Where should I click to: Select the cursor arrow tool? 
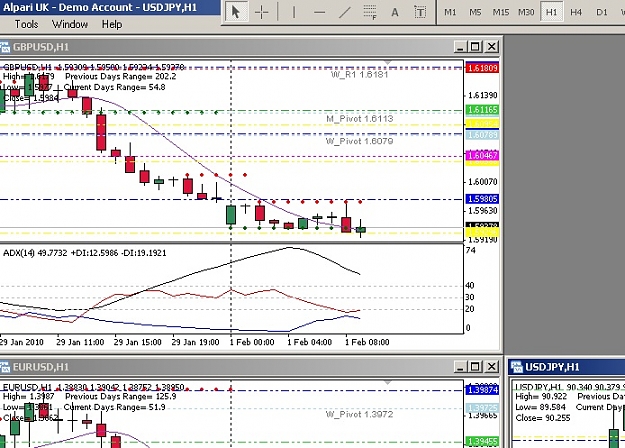point(236,12)
